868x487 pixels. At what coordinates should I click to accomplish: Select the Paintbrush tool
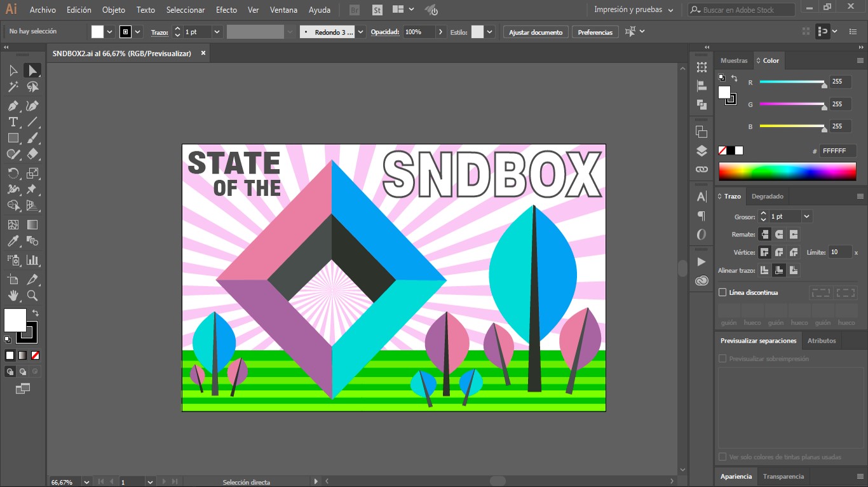(32, 138)
